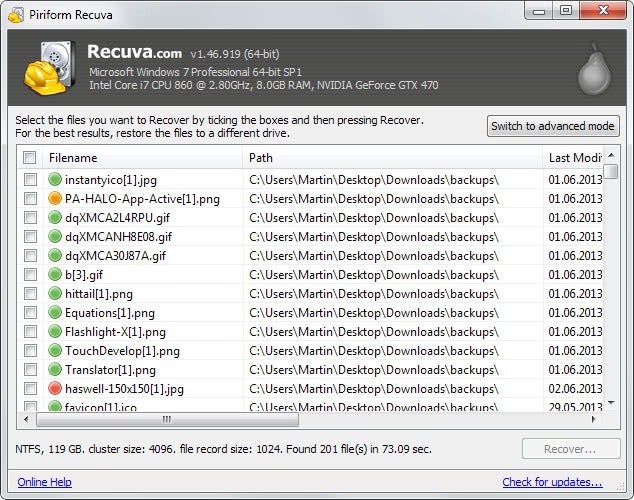The image size is (634, 500).
Task: Click red status dot for haswell-150x150[1].jpg
Action: pos(55,388)
